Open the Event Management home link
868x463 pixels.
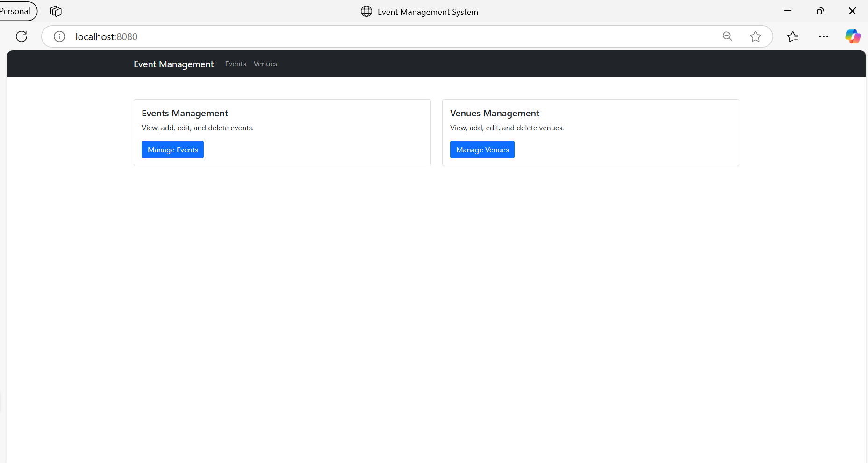tap(173, 64)
